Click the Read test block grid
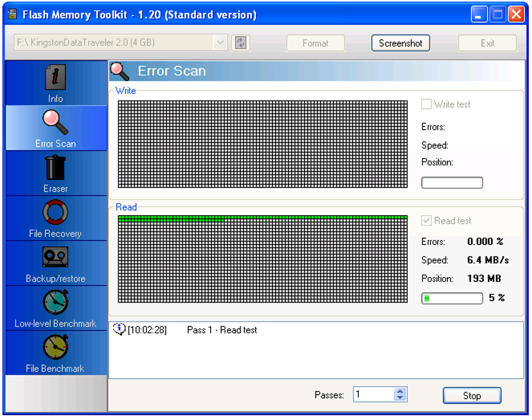Screen dimensions: 532x420 (x=262, y=259)
